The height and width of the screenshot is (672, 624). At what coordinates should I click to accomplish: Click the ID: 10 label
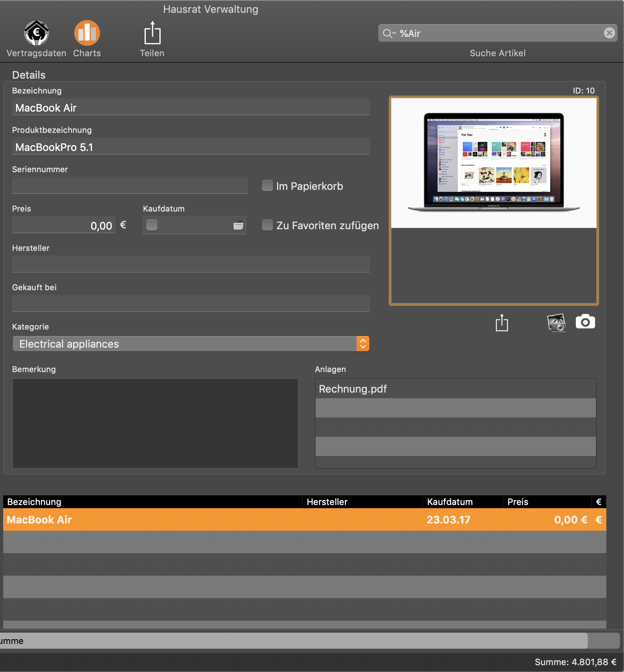(x=584, y=91)
